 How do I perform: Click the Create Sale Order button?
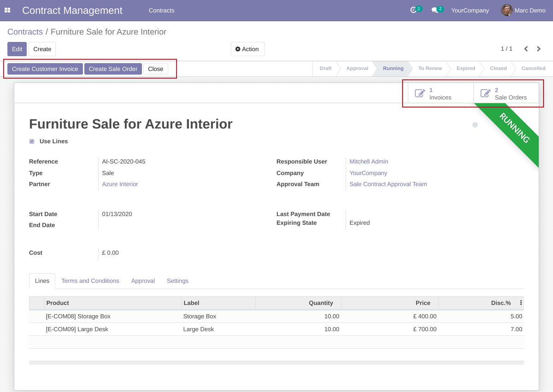click(x=113, y=69)
